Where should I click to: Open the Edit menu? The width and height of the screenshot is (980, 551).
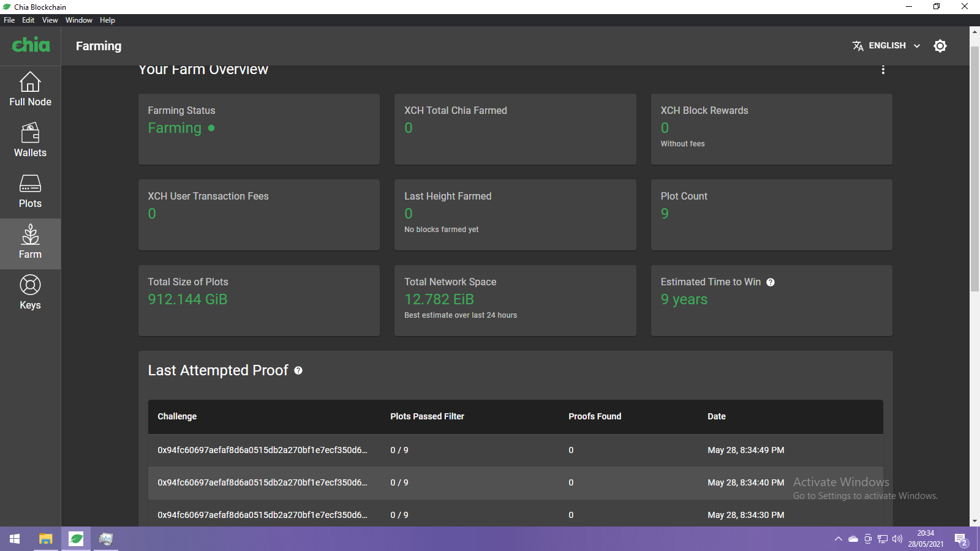tap(28, 20)
